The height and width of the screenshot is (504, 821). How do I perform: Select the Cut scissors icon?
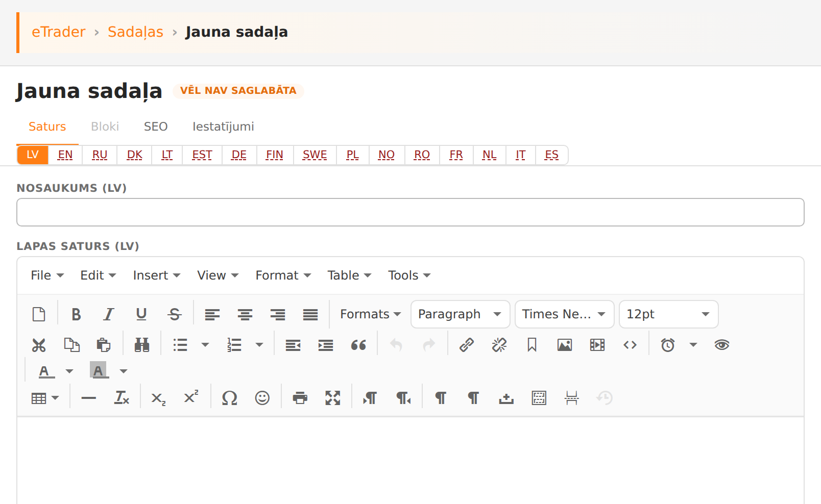(x=39, y=345)
